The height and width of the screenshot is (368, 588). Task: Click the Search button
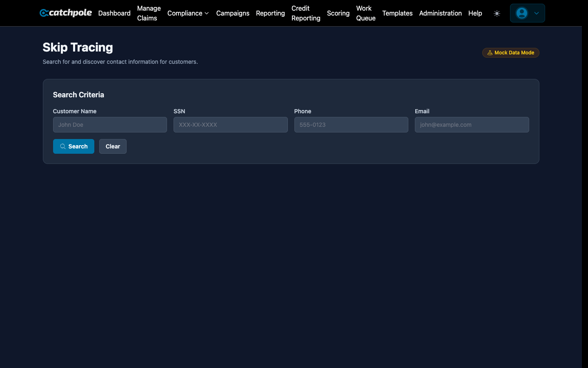coord(73,146)
